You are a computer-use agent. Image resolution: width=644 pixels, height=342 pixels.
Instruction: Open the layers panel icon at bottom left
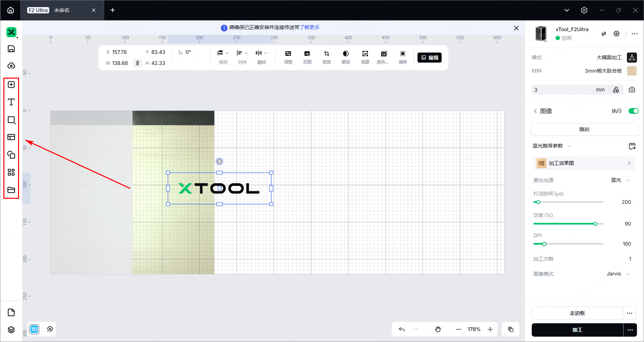11,330
